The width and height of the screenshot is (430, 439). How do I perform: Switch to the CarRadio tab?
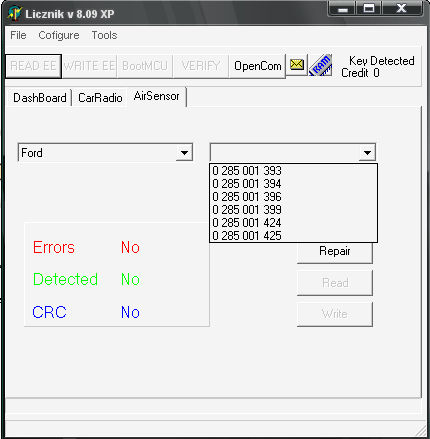click(100, 98)
